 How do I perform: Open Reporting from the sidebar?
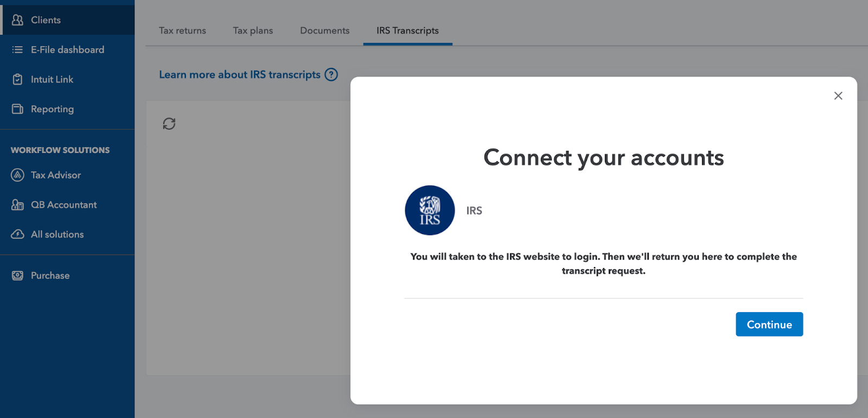(x=52, y=109)
